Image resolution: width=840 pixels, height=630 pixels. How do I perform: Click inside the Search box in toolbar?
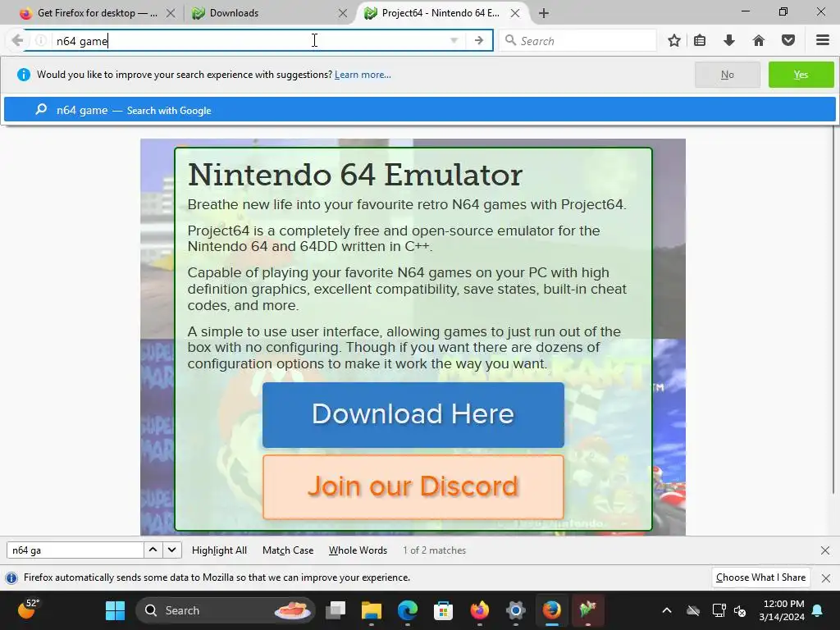577,41
